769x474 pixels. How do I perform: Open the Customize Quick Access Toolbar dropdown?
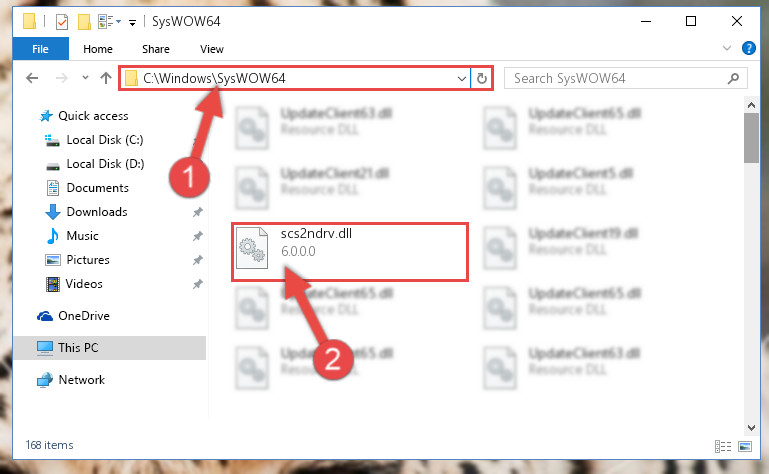(x=132, y=23)
